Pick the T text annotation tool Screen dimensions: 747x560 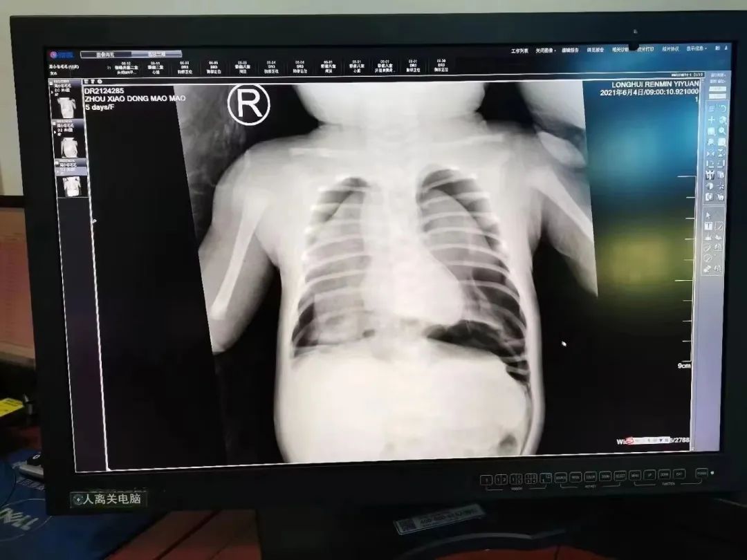708,227
